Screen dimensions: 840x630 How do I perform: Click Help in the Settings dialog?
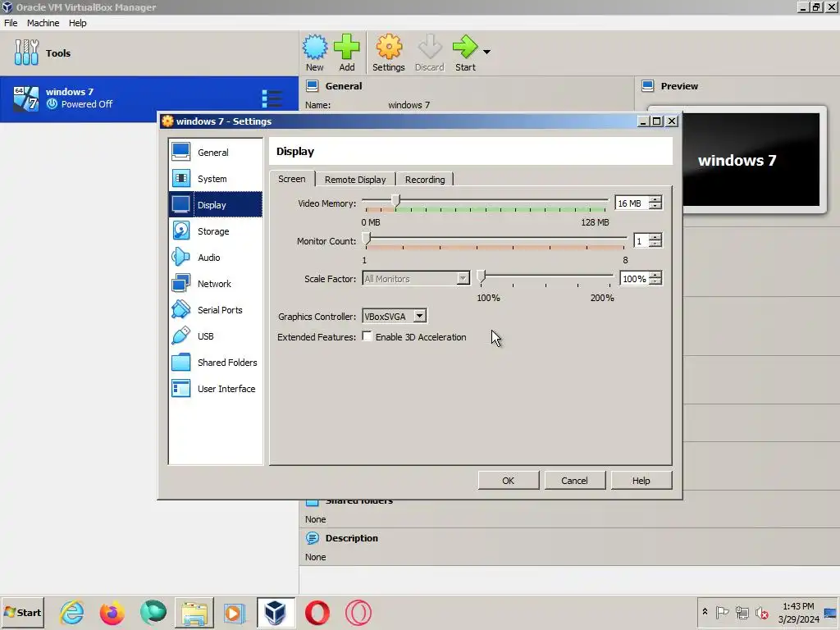click(x=641, y=481)
